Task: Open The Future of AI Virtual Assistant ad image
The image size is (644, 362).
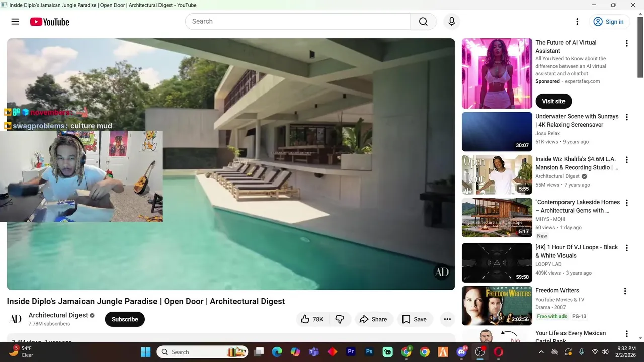Action: point(497,73)
